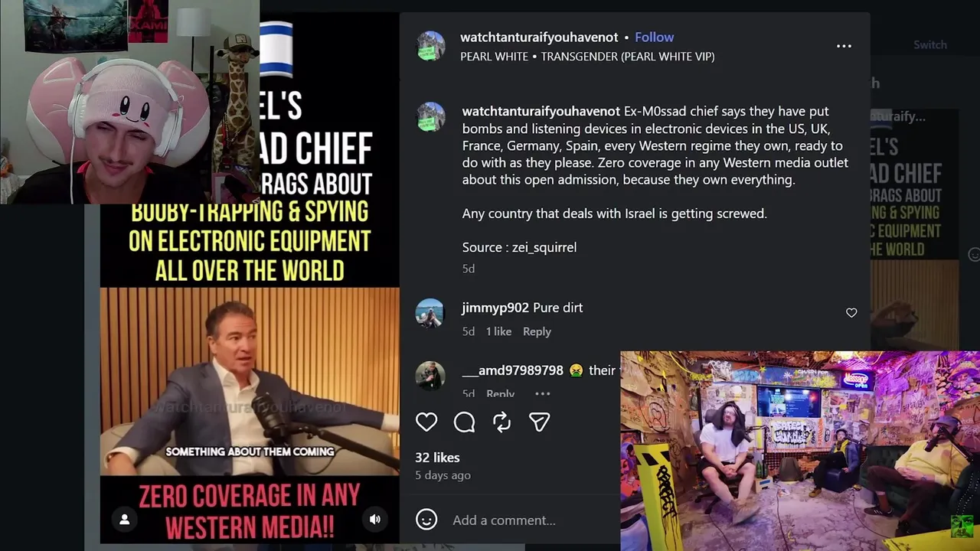Follow watchtanturaifyouhavenot account

(x=654, y=37)
